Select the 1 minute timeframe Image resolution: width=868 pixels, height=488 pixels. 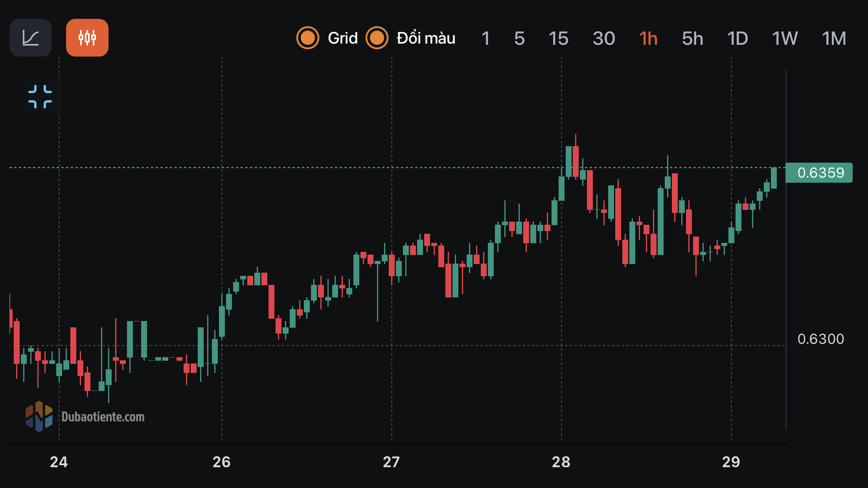(485, 39)
